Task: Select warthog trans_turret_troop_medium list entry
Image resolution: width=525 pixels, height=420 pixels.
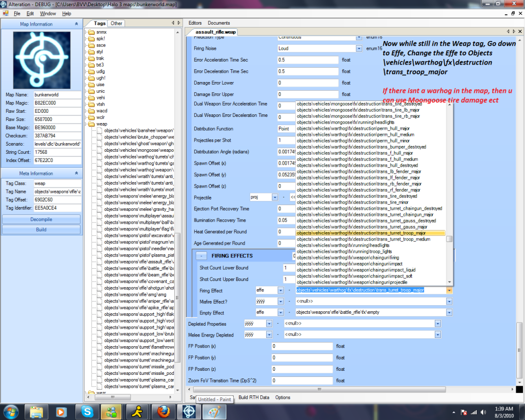Action: pos(370,239)
